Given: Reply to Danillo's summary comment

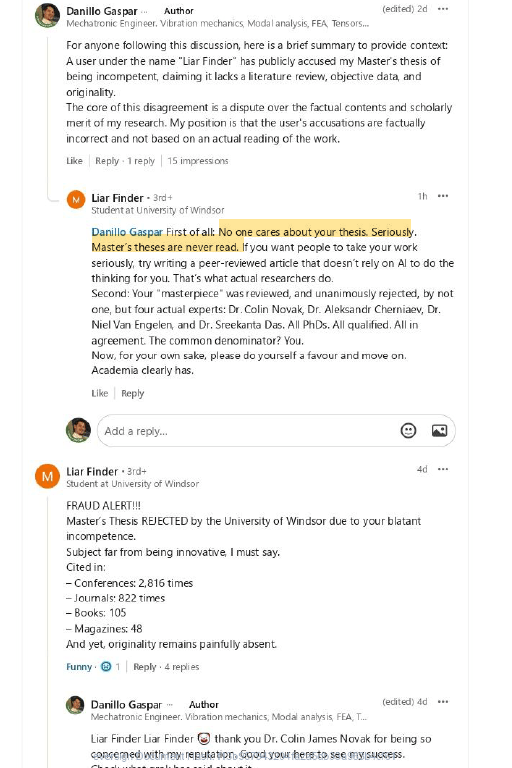Looking at the screenshot, I should click(x=107, y=161).
